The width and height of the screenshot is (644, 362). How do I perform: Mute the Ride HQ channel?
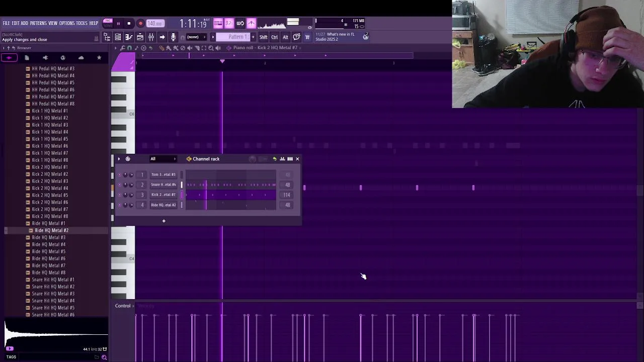119,205
